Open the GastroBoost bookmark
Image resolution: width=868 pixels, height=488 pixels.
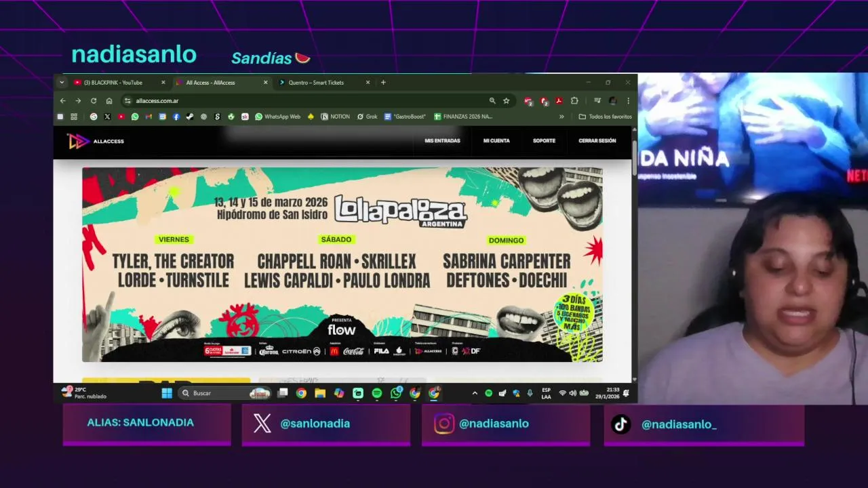point(405,117)
